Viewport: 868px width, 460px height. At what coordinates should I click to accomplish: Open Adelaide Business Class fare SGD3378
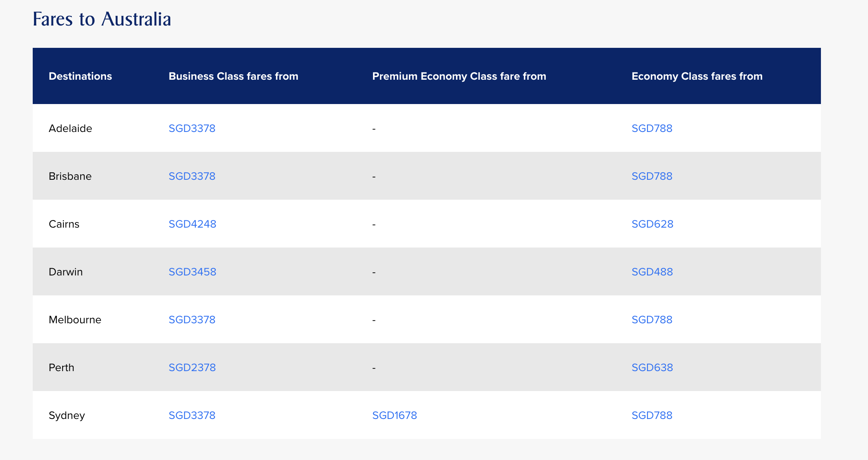click(x=192, y=128)
